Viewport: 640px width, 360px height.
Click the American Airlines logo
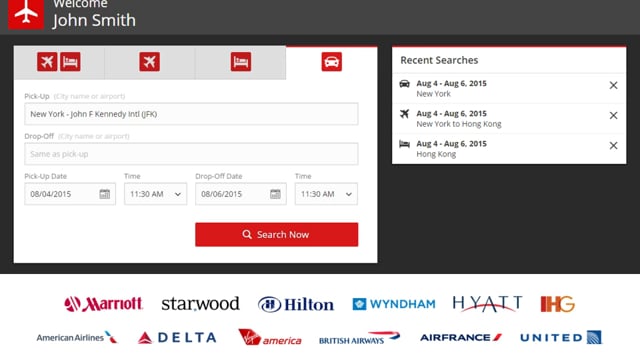[77, 338]
